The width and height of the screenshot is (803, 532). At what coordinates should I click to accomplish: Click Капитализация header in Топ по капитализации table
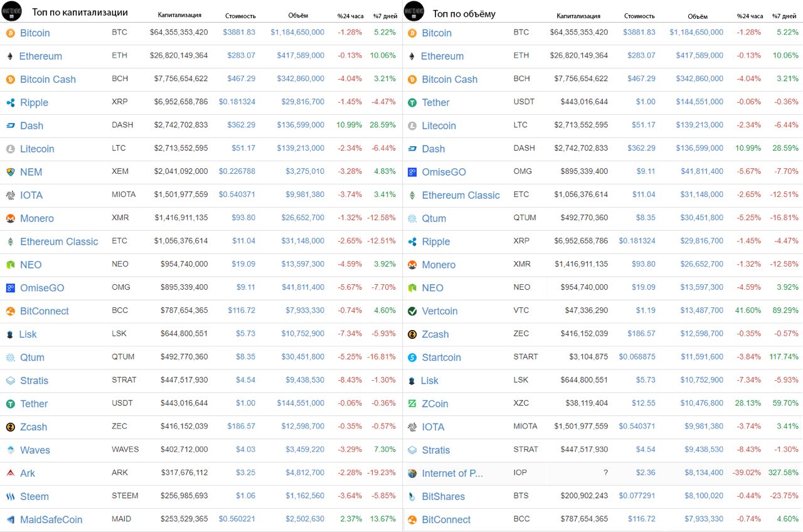[x=179, y=15]
